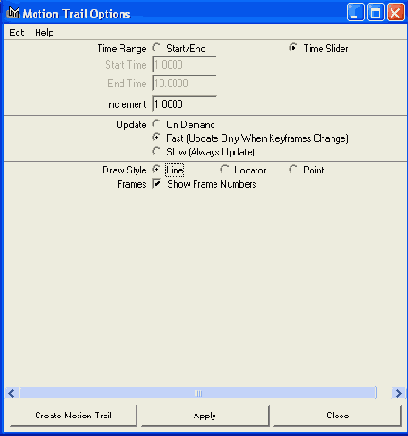Maximize the Motion Trail Options window

tap(376, 12)
